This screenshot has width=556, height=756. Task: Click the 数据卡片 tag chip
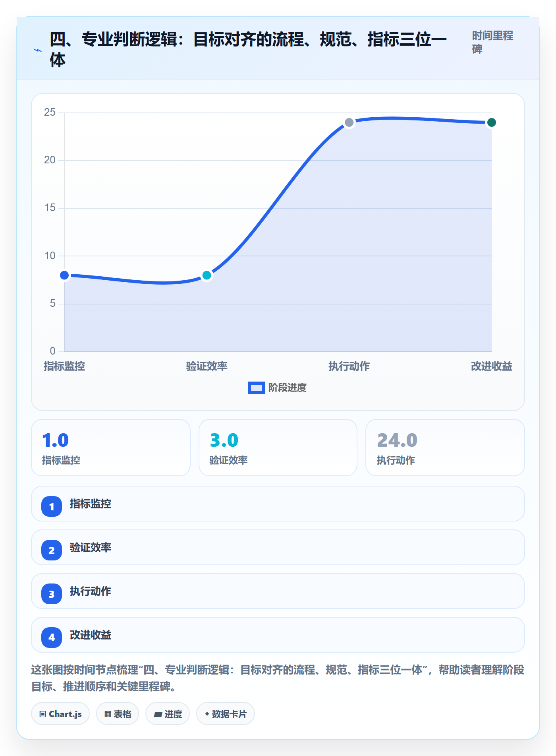coord(226,714)
